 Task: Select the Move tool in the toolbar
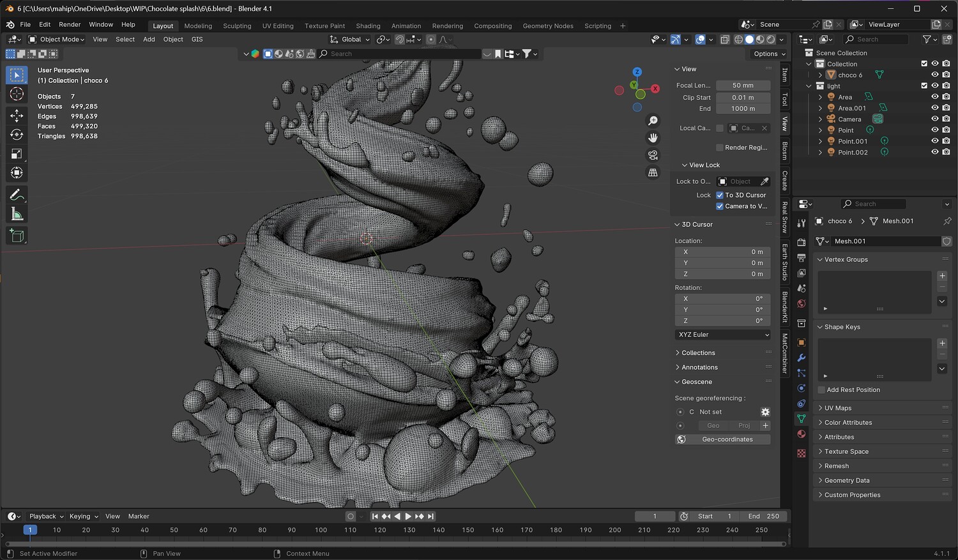[x=17, y=115]
